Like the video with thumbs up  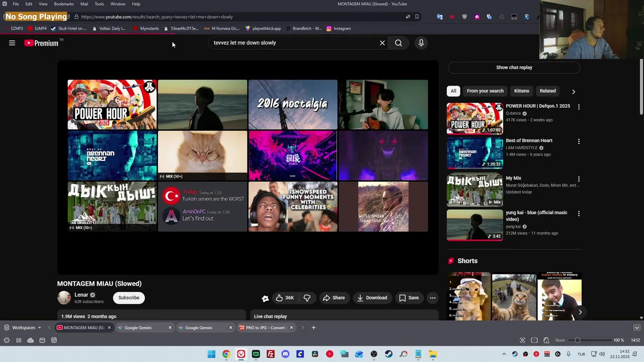[285, 298]
